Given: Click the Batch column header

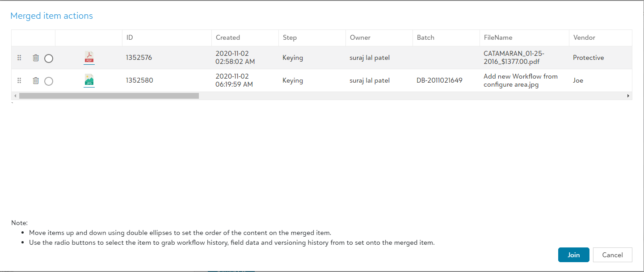Looking at the screenshot, I should tap(425, 38).
